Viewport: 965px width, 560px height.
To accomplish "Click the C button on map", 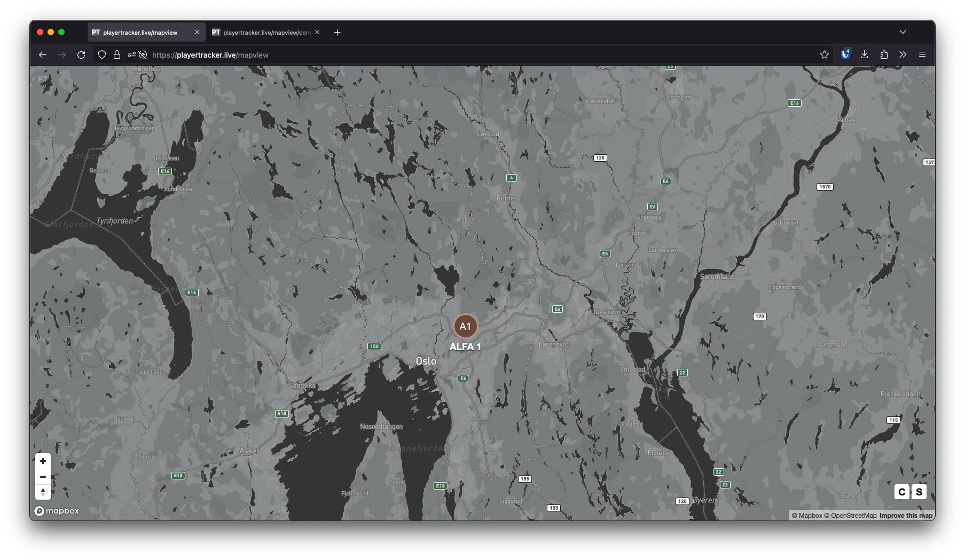I will 902,492.
